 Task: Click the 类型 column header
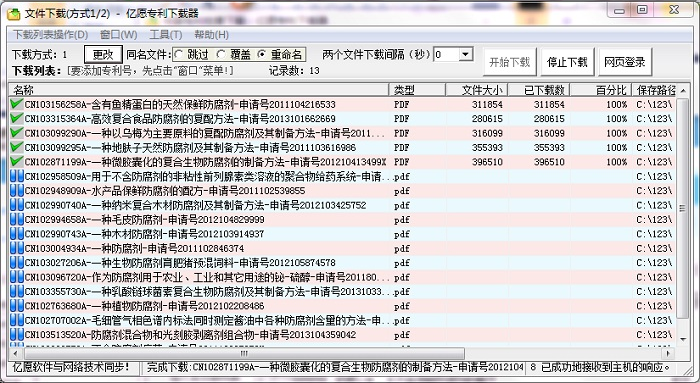[417, 90]
